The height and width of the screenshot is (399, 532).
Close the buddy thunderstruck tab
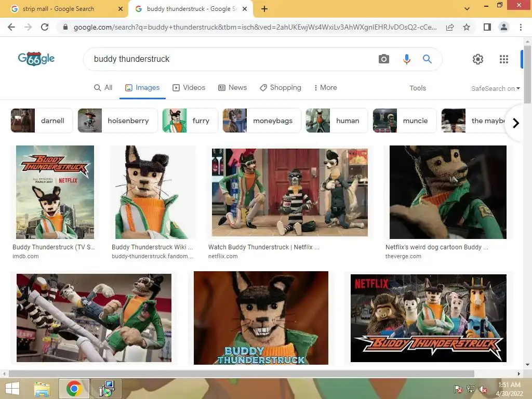pos(245,9)
